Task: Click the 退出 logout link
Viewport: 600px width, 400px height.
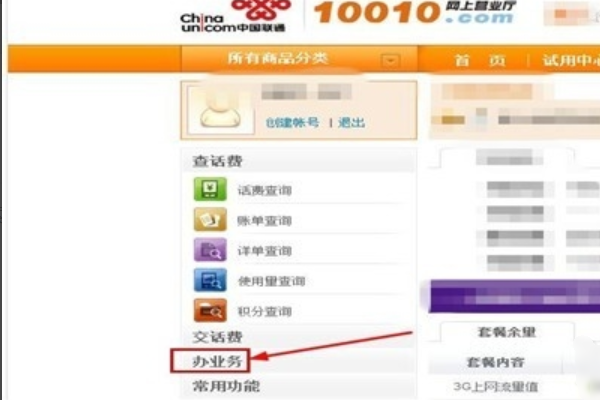Action: [x=351, y=122]
